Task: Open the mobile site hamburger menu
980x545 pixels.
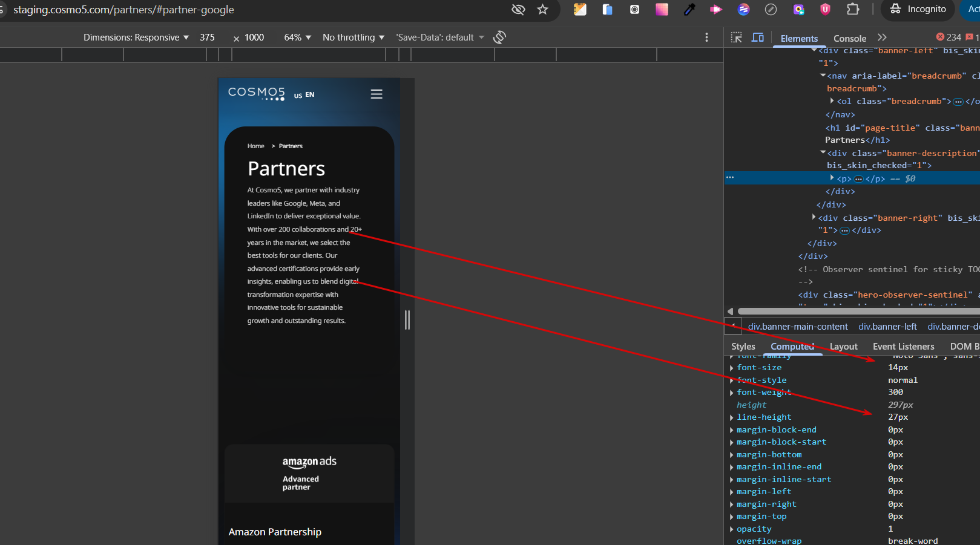Action: point(377,94)
